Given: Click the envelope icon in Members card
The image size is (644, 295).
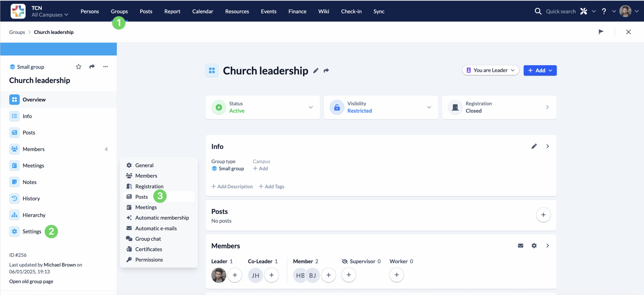Looking at the screenshot, I should coord(520,246).
